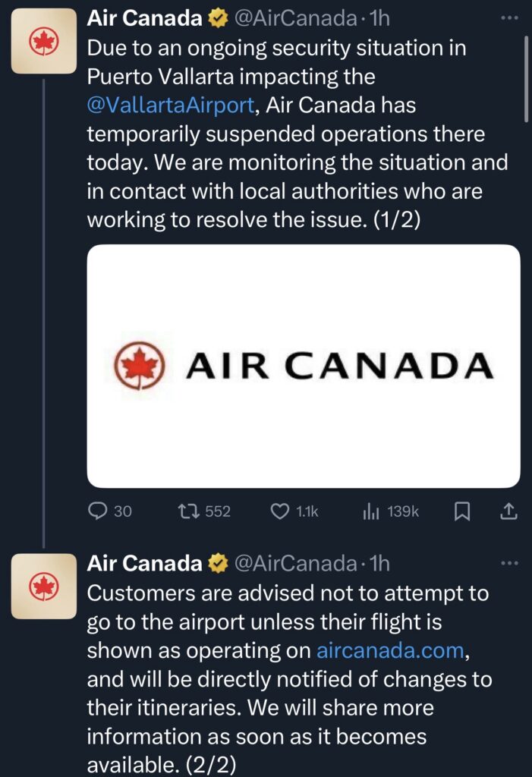
Task: View analytics showing 139k views
Action: [371, 512]
